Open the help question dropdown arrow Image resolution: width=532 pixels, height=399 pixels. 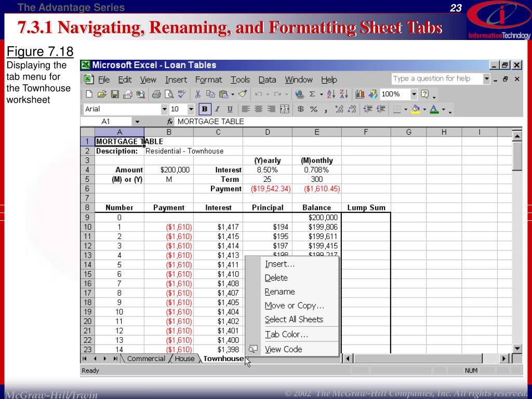coord(486,79)
